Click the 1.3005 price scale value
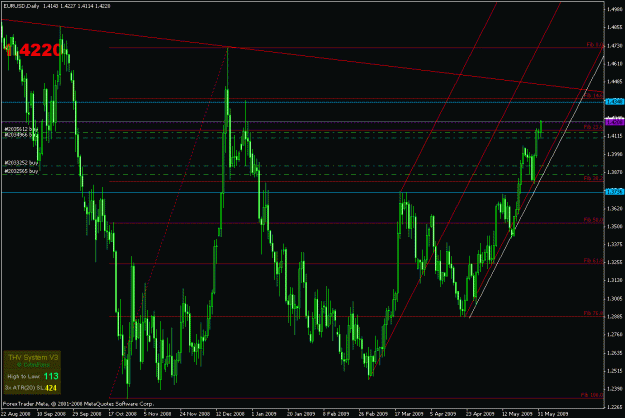Viewport: 625px width, 418px height. (x=615, y=298)
